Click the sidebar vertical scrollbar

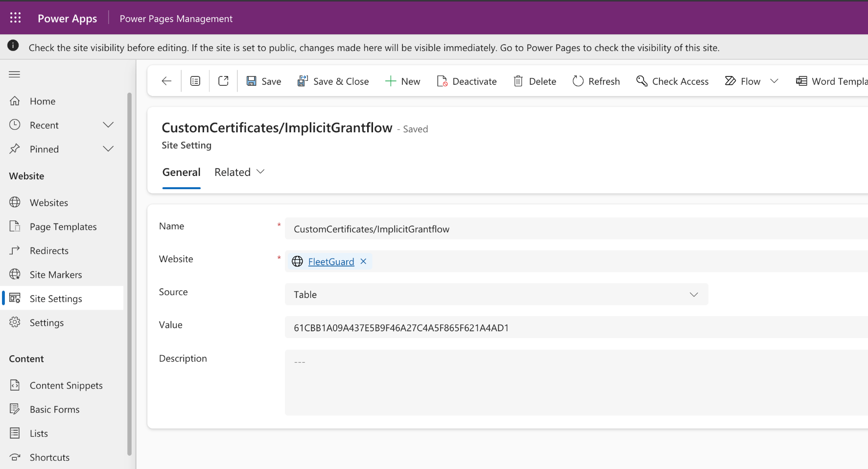pyautogui.click(x=129, y=274)
